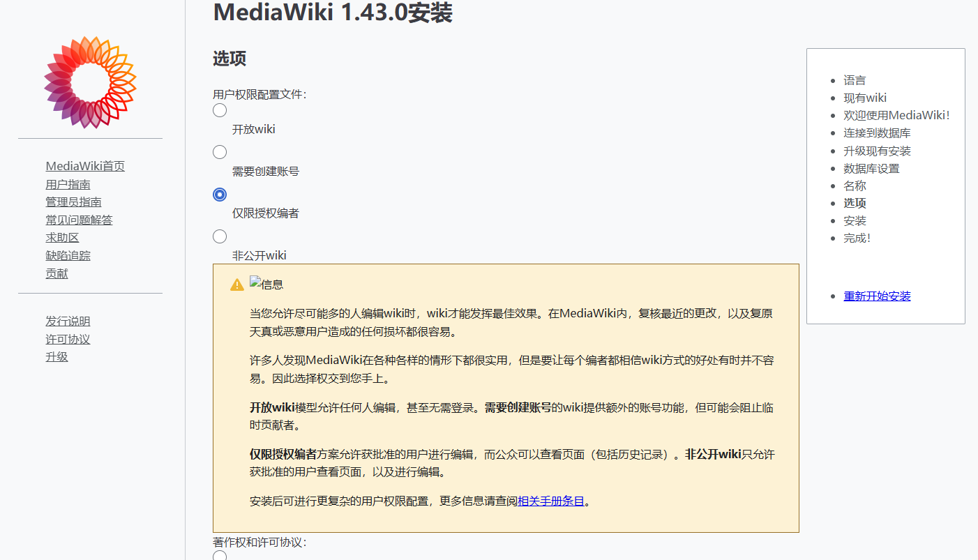Click the MediaWiki sunflower logo

click(90, 82)
